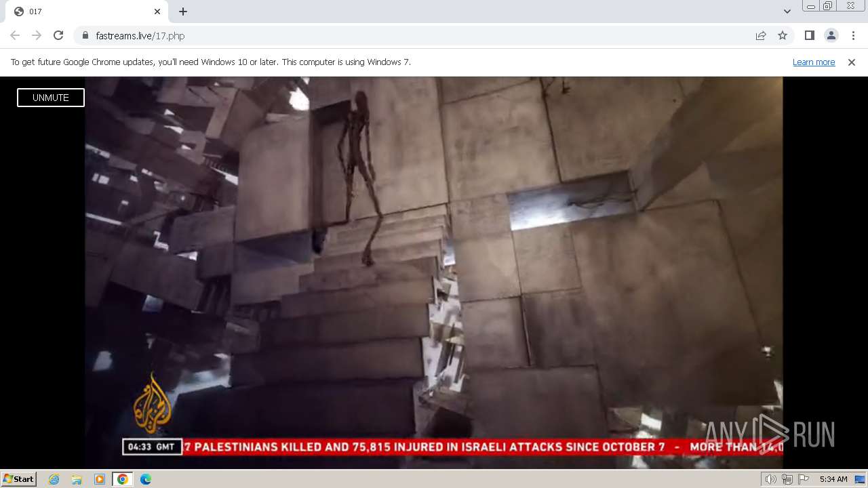Open the Chrome profile menu
The image size is (868, 488).
[831, 35]
